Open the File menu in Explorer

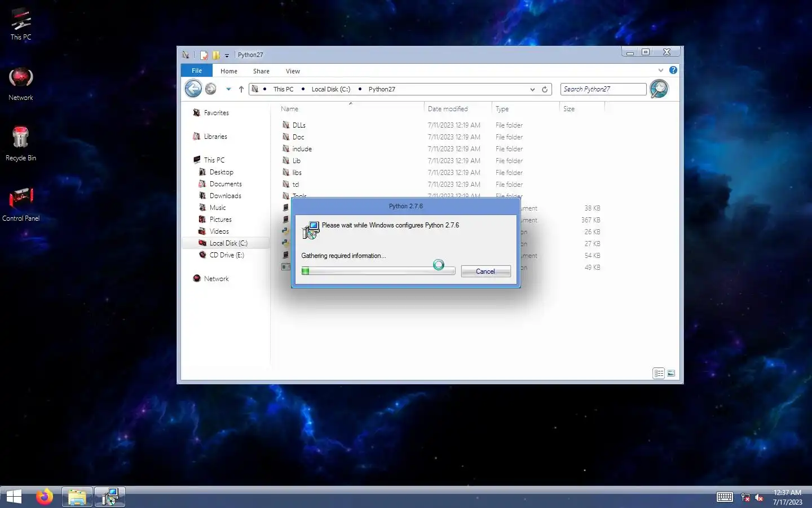197,71
